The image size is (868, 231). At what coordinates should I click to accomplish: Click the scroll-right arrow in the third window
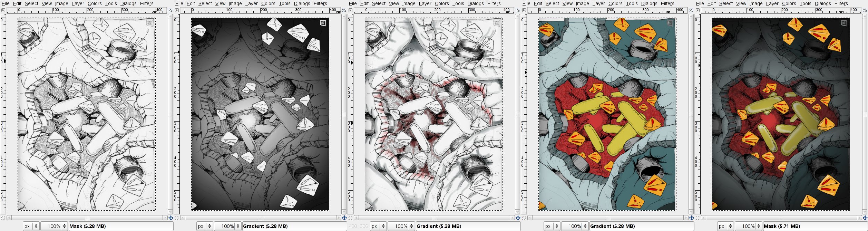tap(513, 218)
